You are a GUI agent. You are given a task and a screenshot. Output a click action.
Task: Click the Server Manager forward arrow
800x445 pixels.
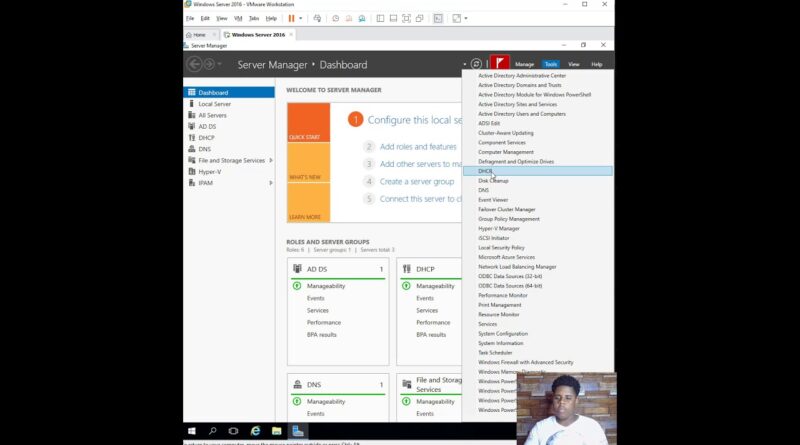pos(209,64)
